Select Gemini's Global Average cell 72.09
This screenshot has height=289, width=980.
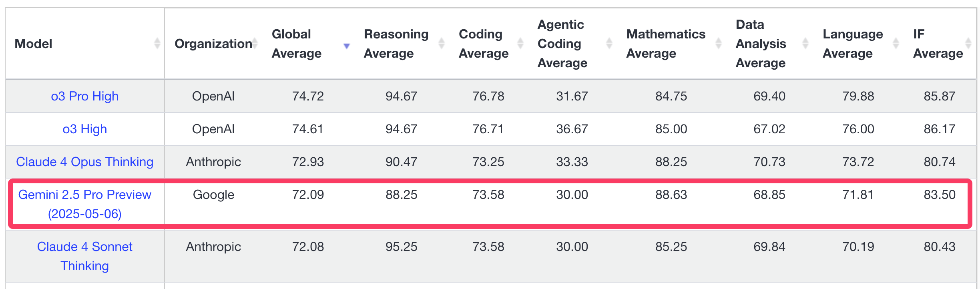pos(308,195)
